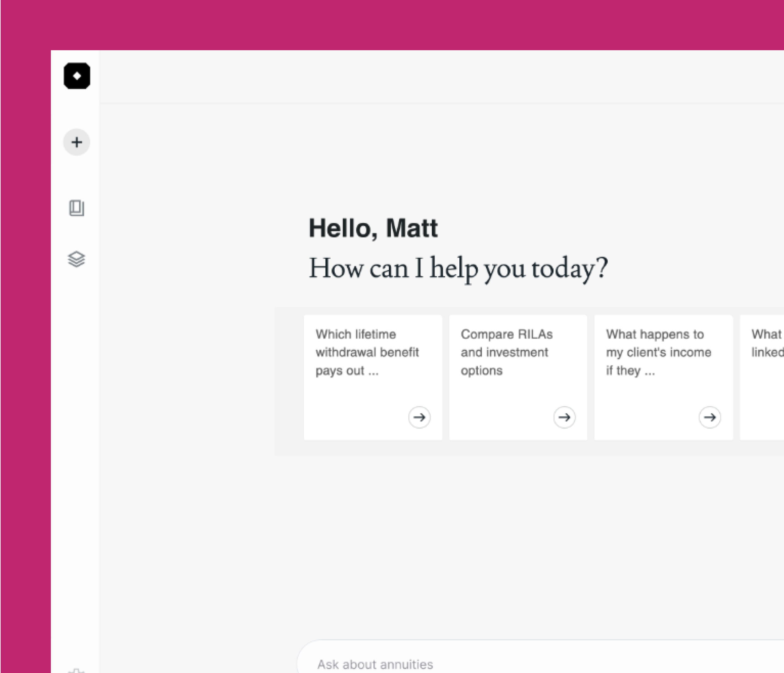Screen dimensions: 784x673
Task: Click arrow on lifetime withdrawal benefit card
Action: (x=419, y=417)
